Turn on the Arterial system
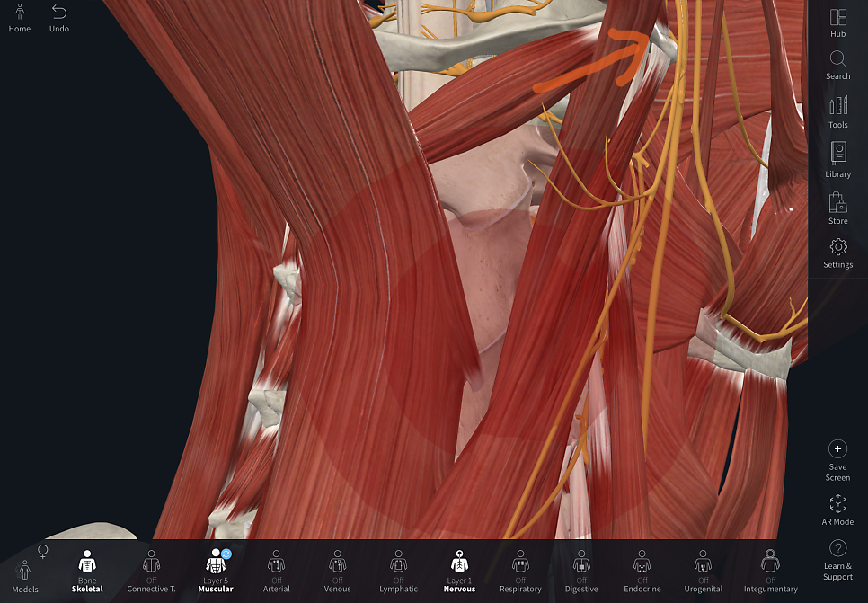The height and width of the screenshot is (603, 868). point(276,571)
